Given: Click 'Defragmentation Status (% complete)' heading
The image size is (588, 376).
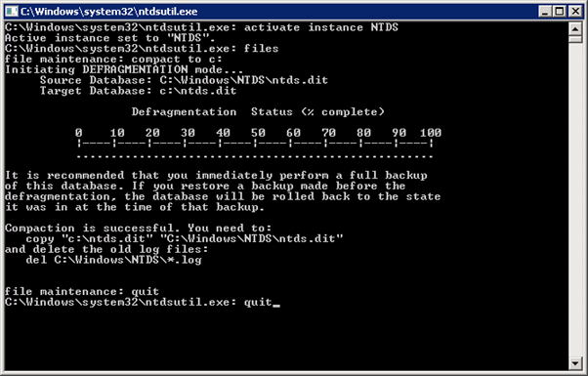Looking at the screenshot, I should [x=258, y=111].
